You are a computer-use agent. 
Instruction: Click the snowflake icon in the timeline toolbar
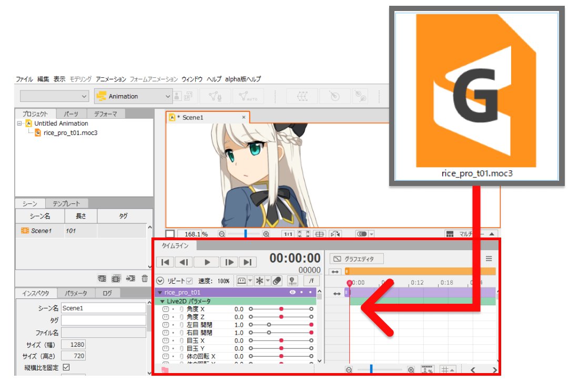(x=259, y=281)
